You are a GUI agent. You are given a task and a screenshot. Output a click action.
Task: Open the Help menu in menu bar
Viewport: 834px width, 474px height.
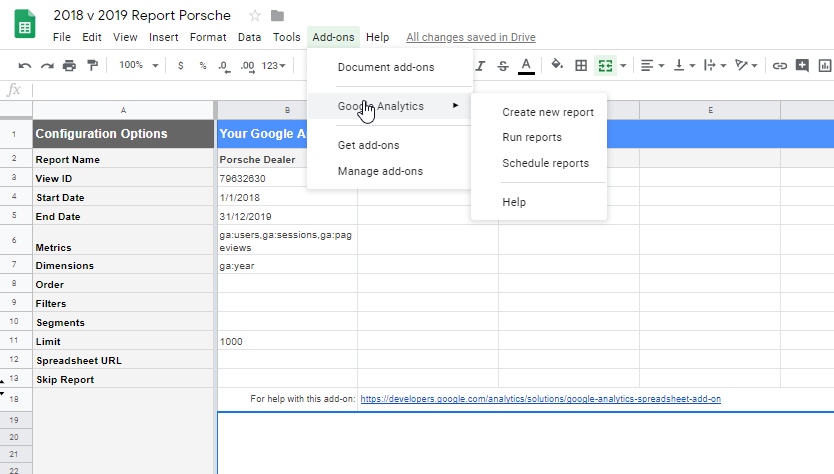[x=377, y=37]
